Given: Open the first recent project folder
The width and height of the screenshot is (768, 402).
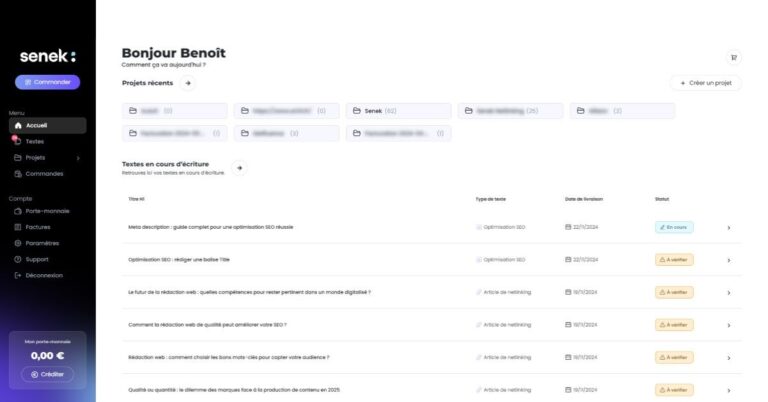Looking at the screenshot, I should click(175, 111).
